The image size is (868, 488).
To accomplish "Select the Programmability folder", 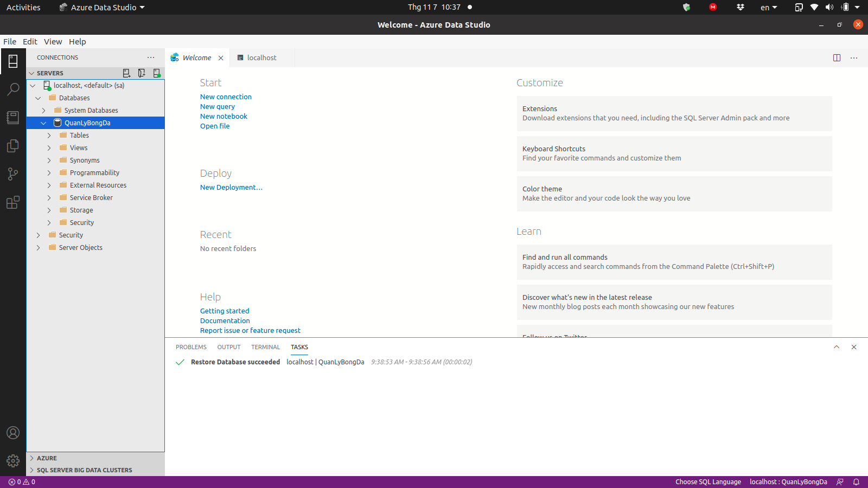I will 95,173.
